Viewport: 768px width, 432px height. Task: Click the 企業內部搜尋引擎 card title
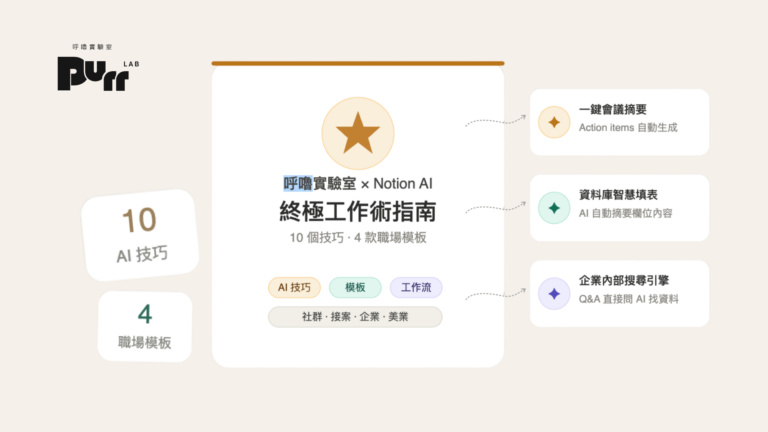coord(624,281)
